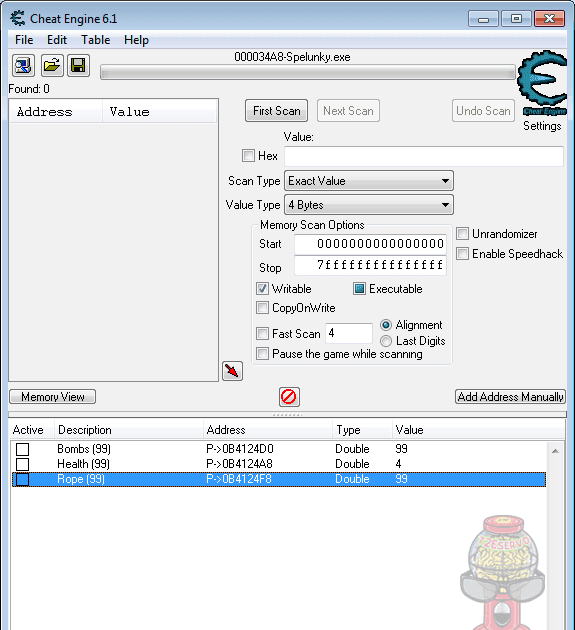Open the Table menu
The image size is (575, 630).
pyautogui.click(x=96, y=40)
